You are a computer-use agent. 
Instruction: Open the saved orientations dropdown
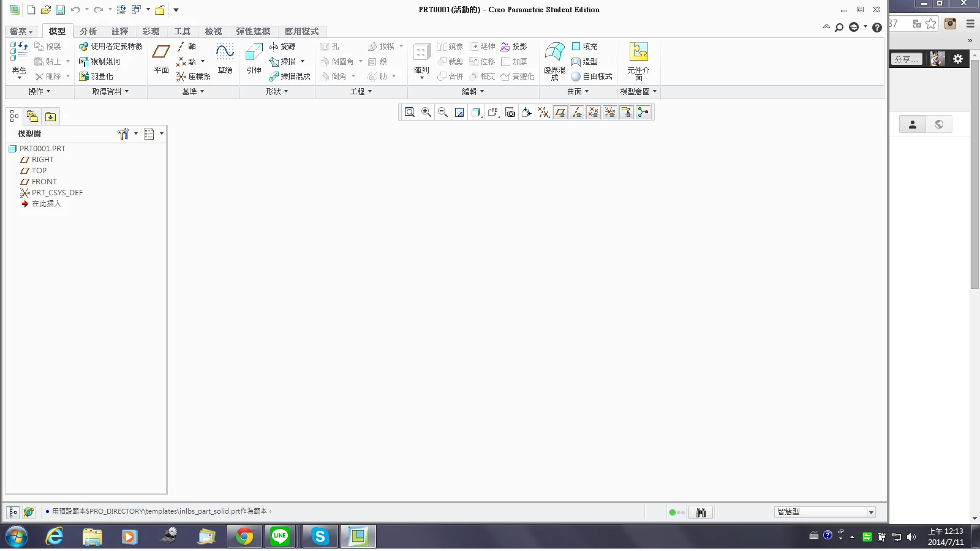[x=493, y=112]
